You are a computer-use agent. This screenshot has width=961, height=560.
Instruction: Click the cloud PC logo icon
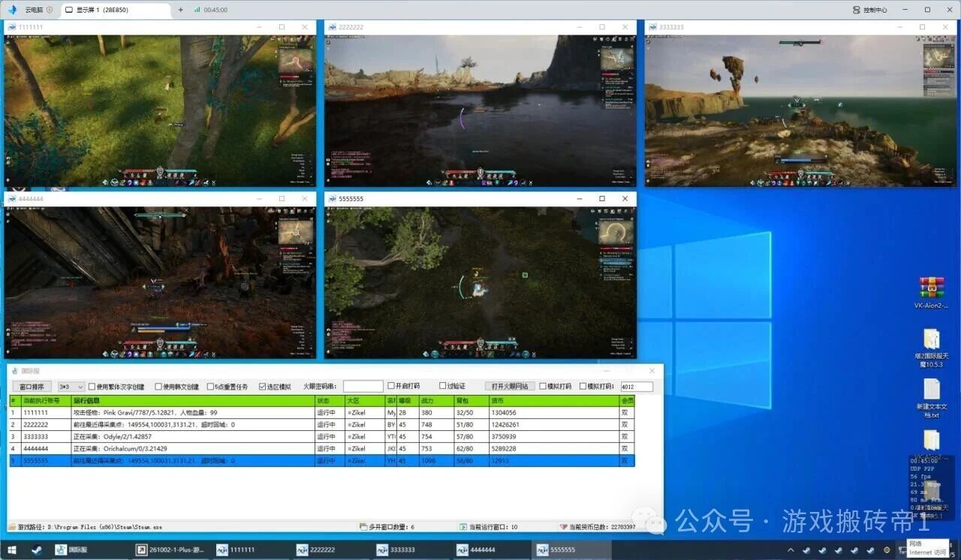point(12,10)
